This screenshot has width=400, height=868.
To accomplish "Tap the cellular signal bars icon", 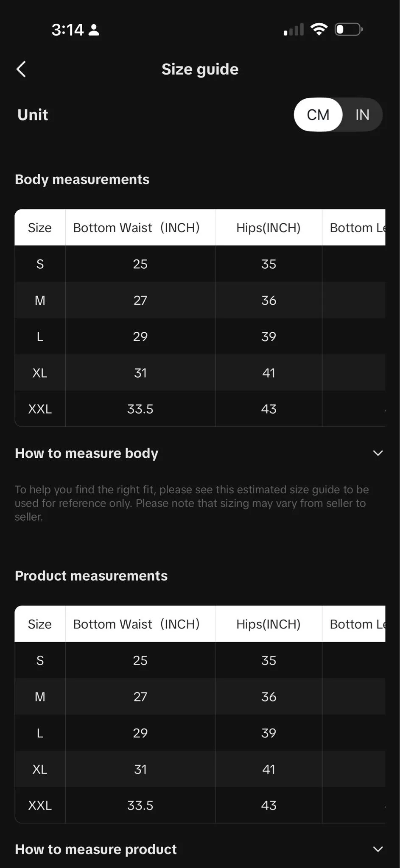I will coord(294,30).
